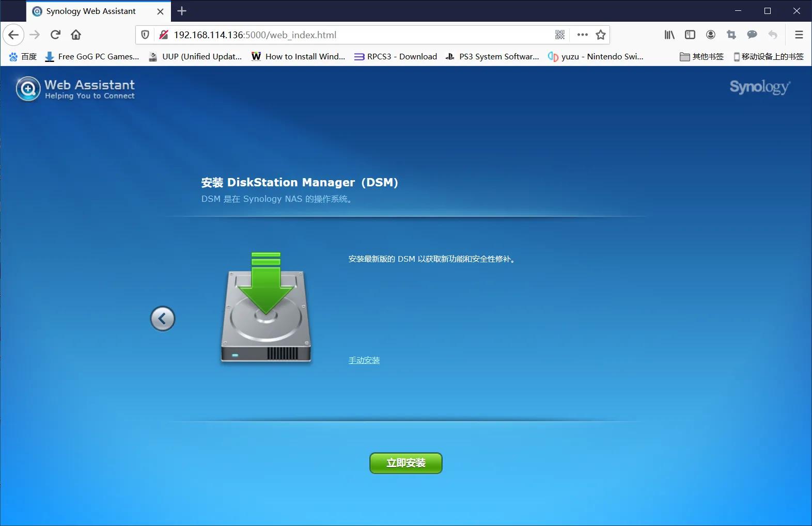Go back with the round left arrow
The image size is (812, 526).
[163, 318]
